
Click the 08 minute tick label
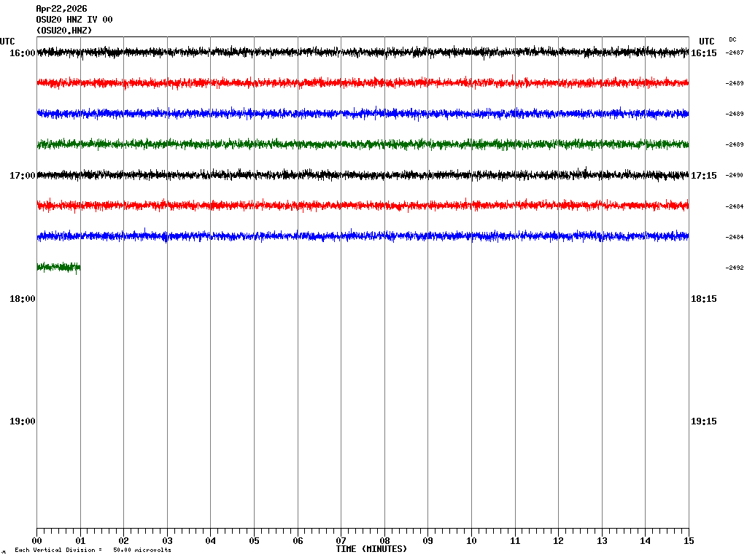pyautogui.click(x=384, y=541)
